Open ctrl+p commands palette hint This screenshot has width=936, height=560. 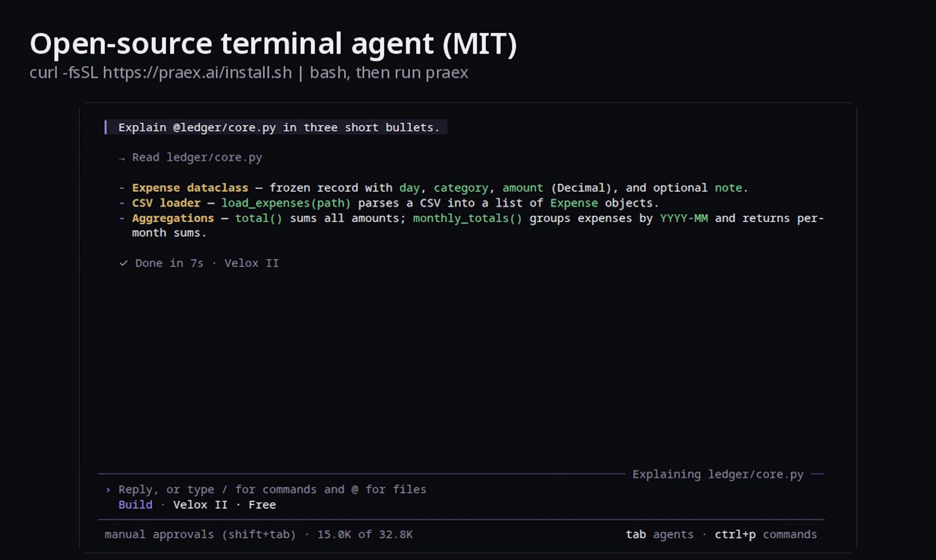[766, 534]
